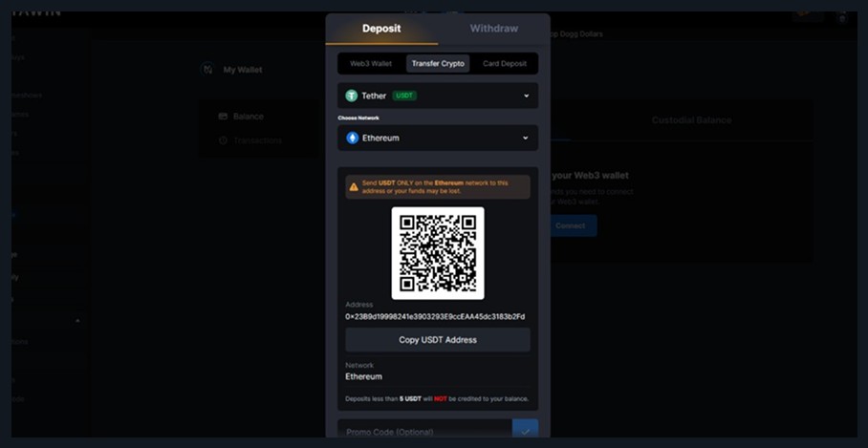Click the Balance card icon
Image resolution: width=868 pixels, height=448 pixels.
(x=223, y=117)
